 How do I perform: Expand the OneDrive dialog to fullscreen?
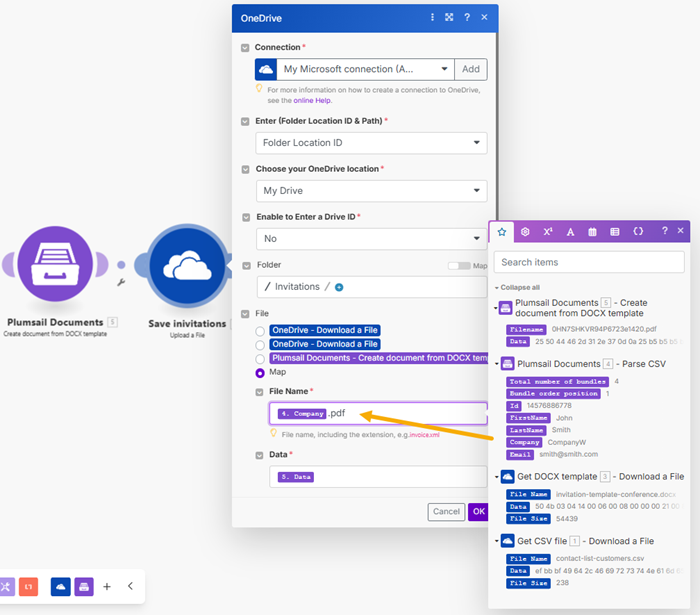coord(449,17)
